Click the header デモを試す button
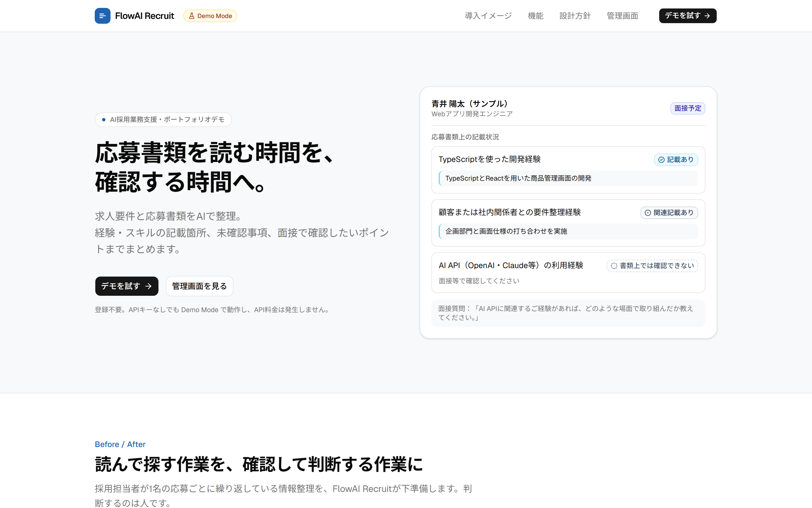812x508 pixels. click(687, 16)
